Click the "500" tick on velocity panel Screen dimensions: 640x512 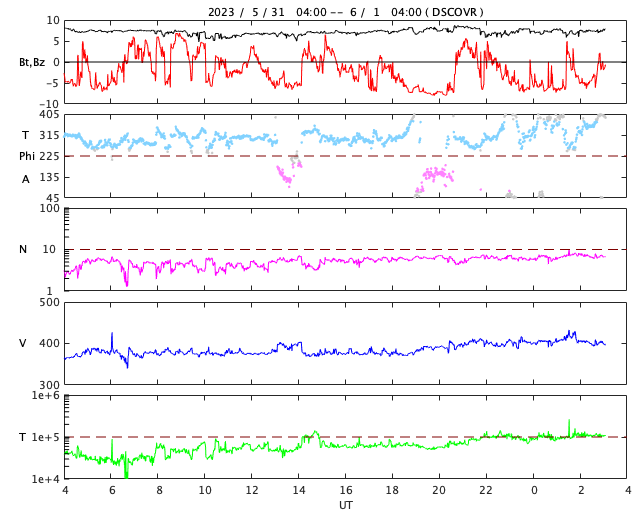pos(49,303)
